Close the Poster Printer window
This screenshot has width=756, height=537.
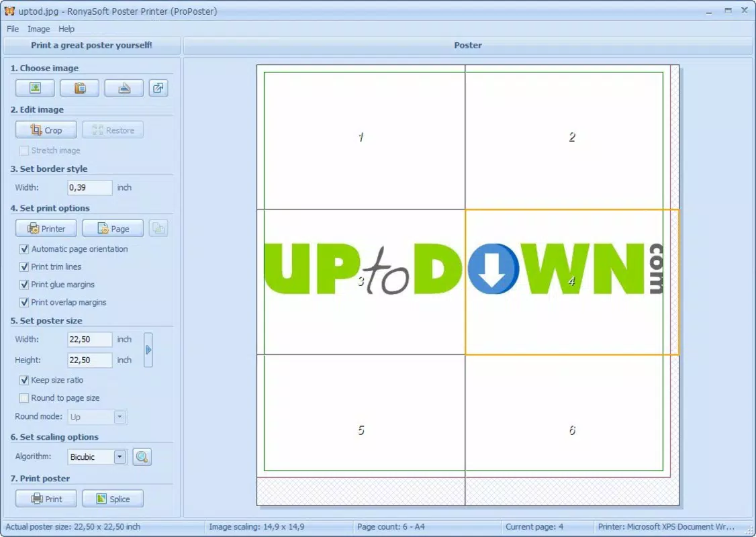tap(745, 11)
